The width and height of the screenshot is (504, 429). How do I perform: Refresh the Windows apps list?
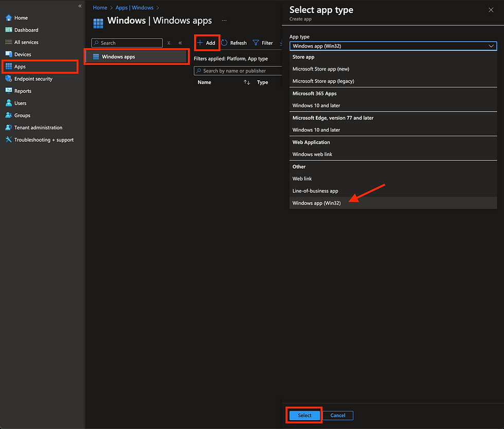click(235, 43)
